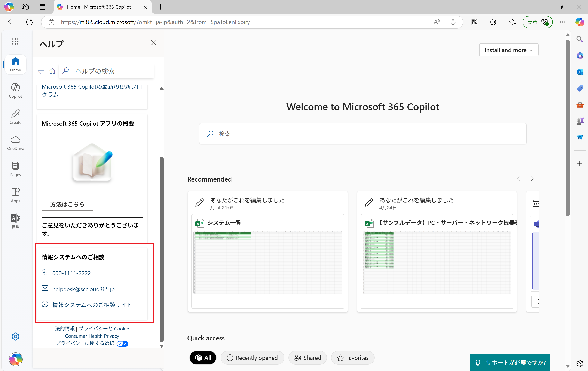Open the helpdesk@sccloud365.jp email link
Viewport: 588px width, 371px height.
[83, 289]
